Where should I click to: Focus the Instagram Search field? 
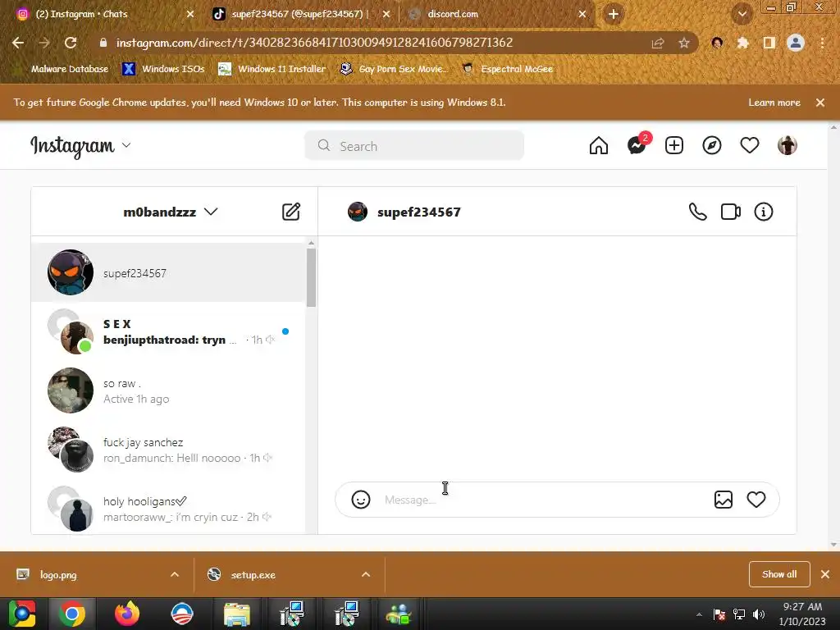414,146
